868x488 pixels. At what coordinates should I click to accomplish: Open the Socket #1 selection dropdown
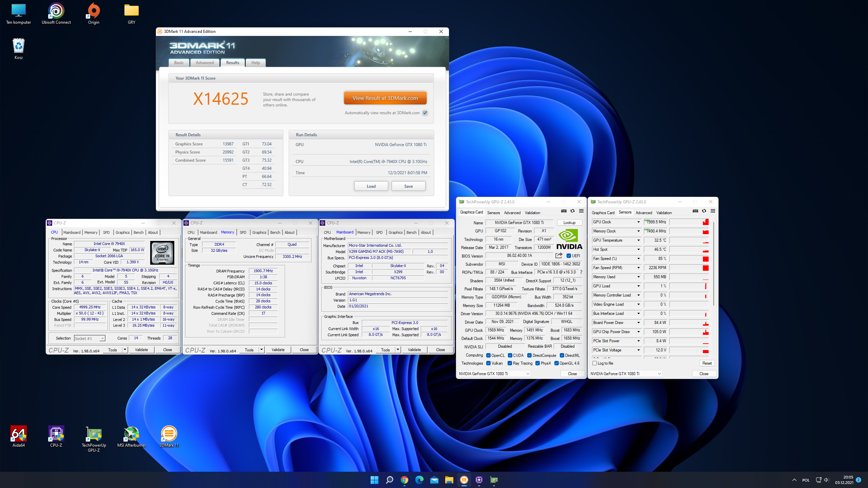coord(90,338)
